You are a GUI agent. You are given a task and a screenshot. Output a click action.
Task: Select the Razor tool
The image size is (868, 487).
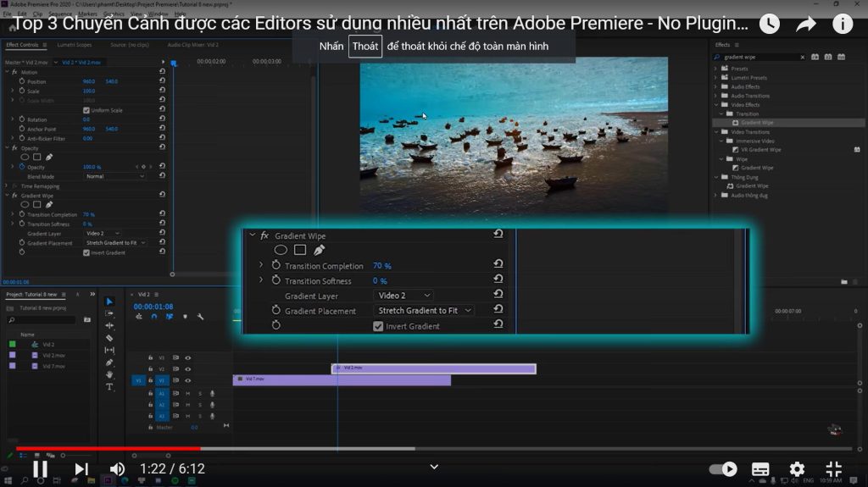pos(109,338)
